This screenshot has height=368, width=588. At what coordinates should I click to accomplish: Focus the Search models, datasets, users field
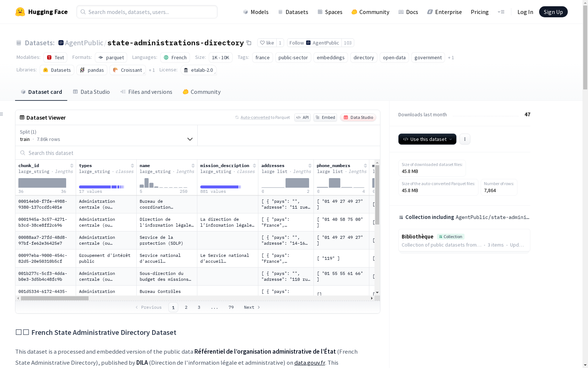pyautogui.click(x=147, y=12)
